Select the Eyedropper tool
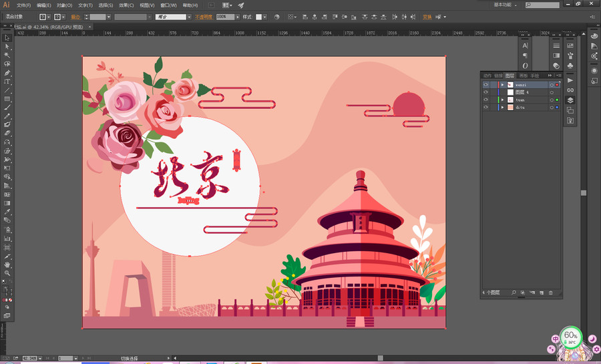 [x=7, y=212]
